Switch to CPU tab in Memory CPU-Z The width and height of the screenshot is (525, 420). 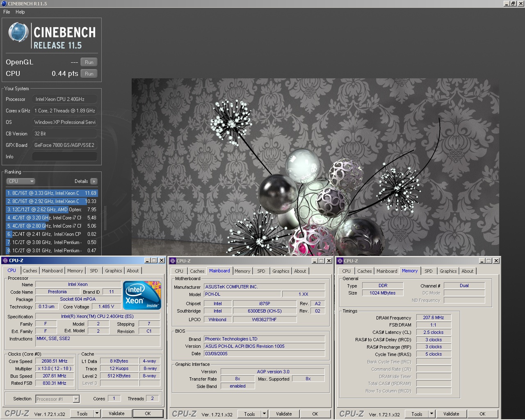coord(346,271)
